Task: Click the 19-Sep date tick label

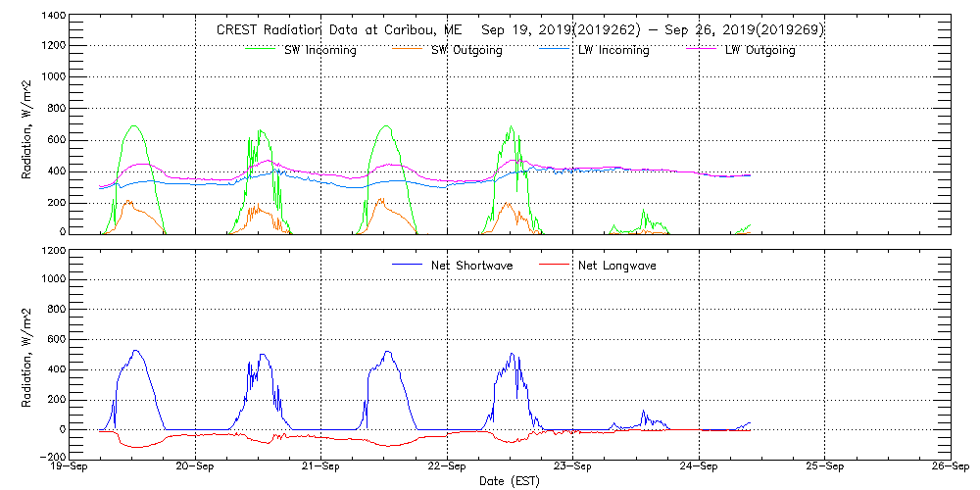Action: point(71,467)
